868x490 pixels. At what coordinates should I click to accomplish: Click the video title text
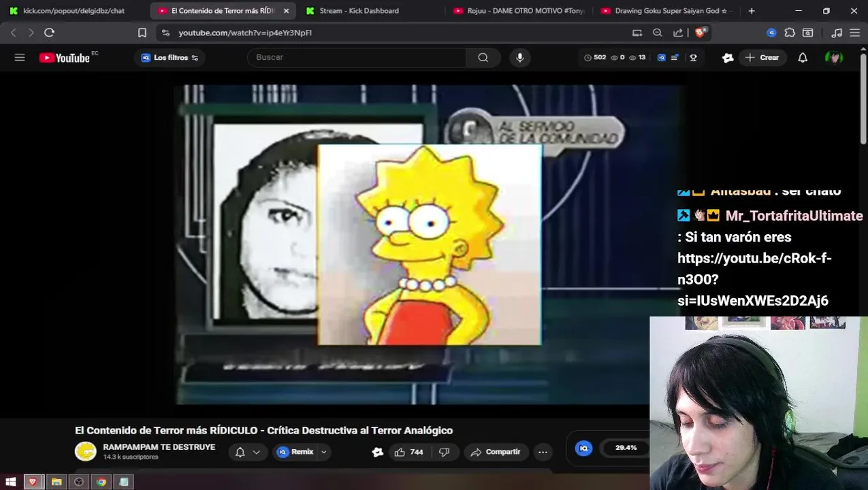[x=264, y=430]
